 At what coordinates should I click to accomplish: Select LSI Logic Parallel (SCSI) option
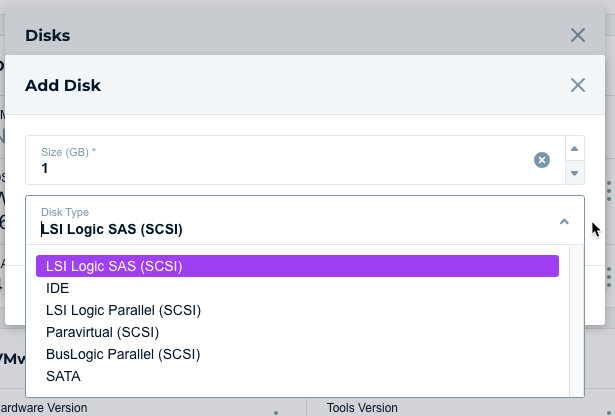click(x=124, y=310)
